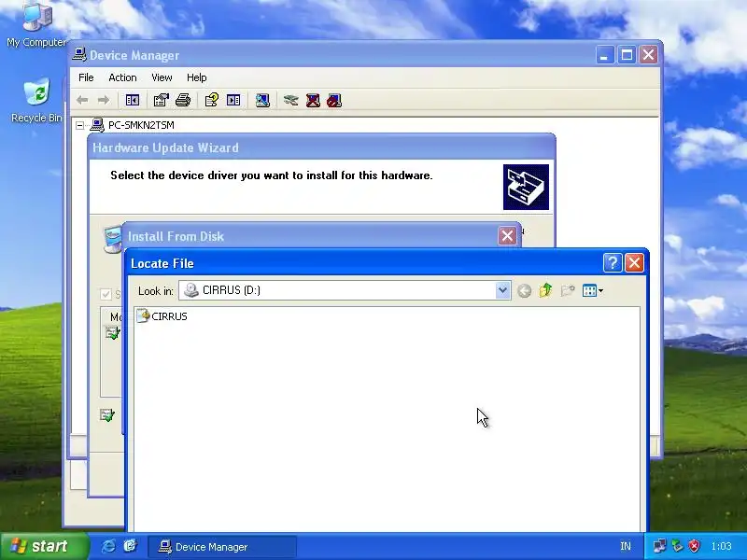Open the Start menu
747x560 pixels.
coord(44,546)
